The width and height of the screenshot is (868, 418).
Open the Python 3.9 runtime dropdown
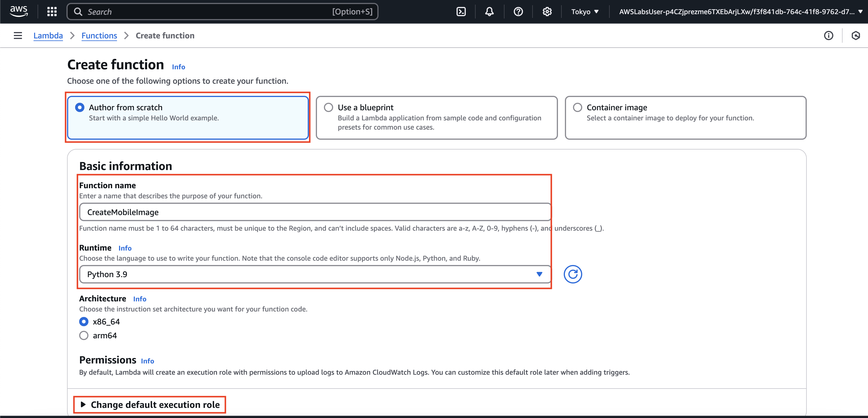315,274
